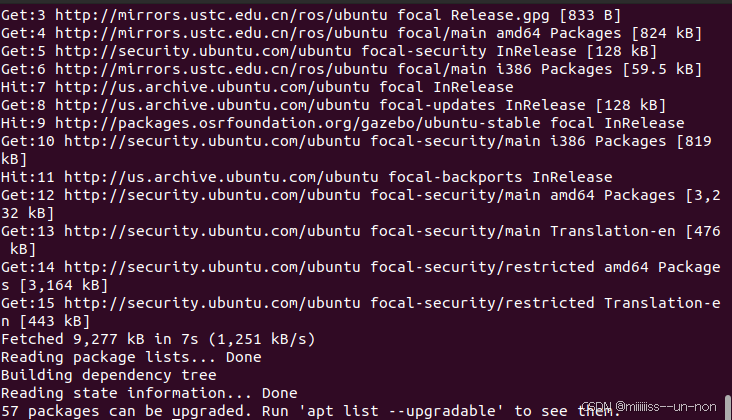Click the CSDN @miiiiiss--un-non watermark

[x=649, y=407]
